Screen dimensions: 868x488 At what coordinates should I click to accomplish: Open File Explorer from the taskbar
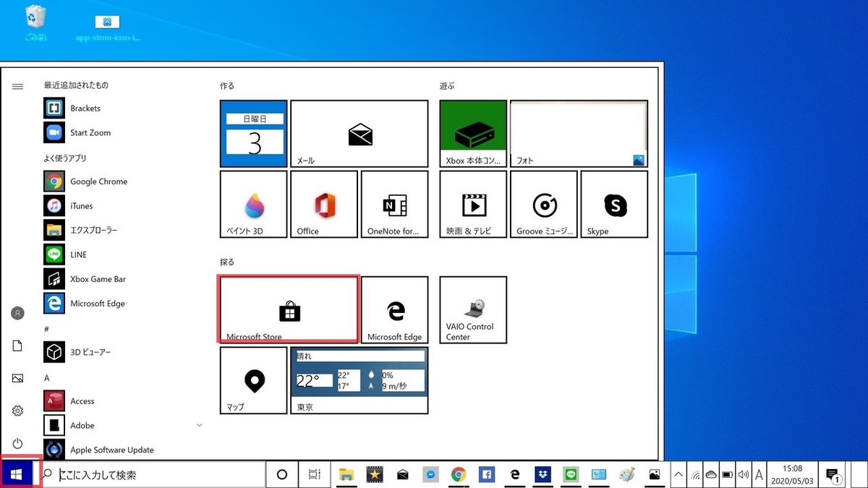point(346,475)
